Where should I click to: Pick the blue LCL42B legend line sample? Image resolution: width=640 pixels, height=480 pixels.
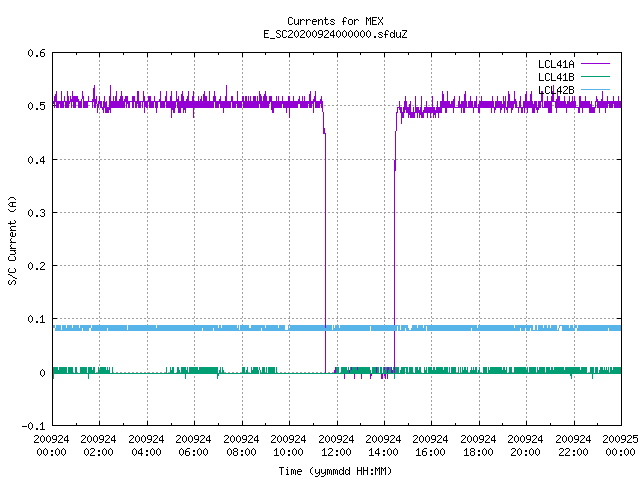pyautogui.click(x=595, y=89)
